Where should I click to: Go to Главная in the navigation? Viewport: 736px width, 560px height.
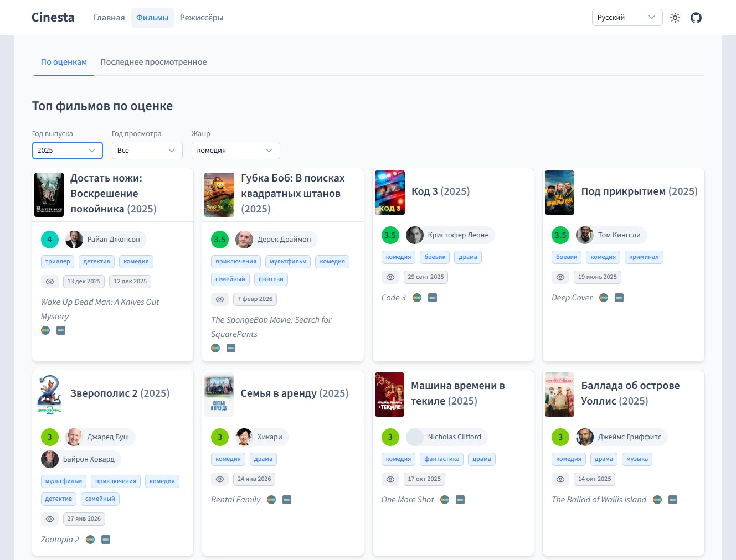[109, 18]
